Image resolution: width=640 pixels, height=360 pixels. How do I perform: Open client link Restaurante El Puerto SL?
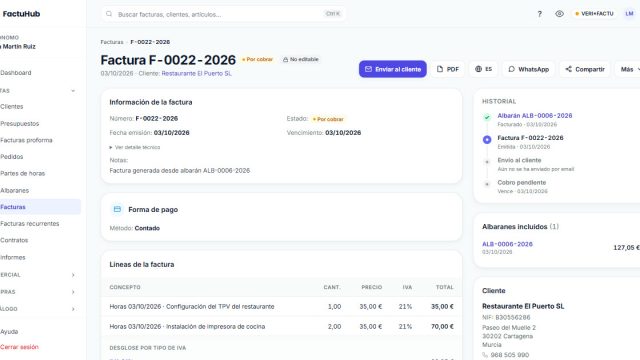196,73
